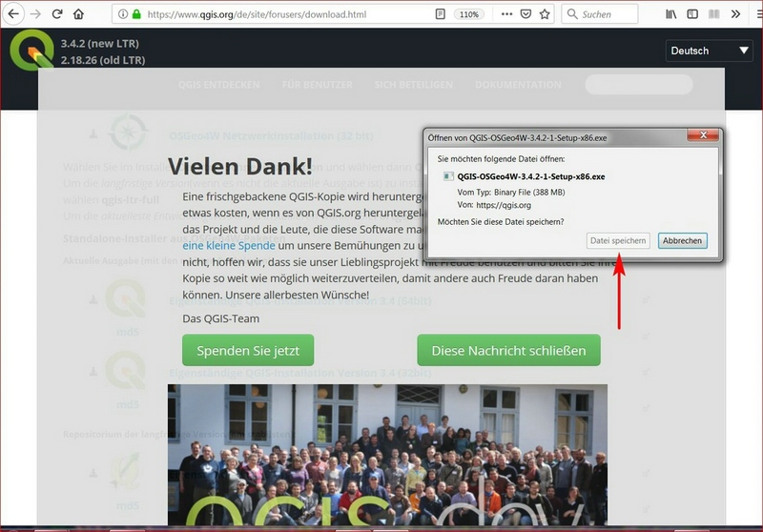The image size is (763, 532).
Task: Bookmark this page with the star icon
Action: coord(545,14)
